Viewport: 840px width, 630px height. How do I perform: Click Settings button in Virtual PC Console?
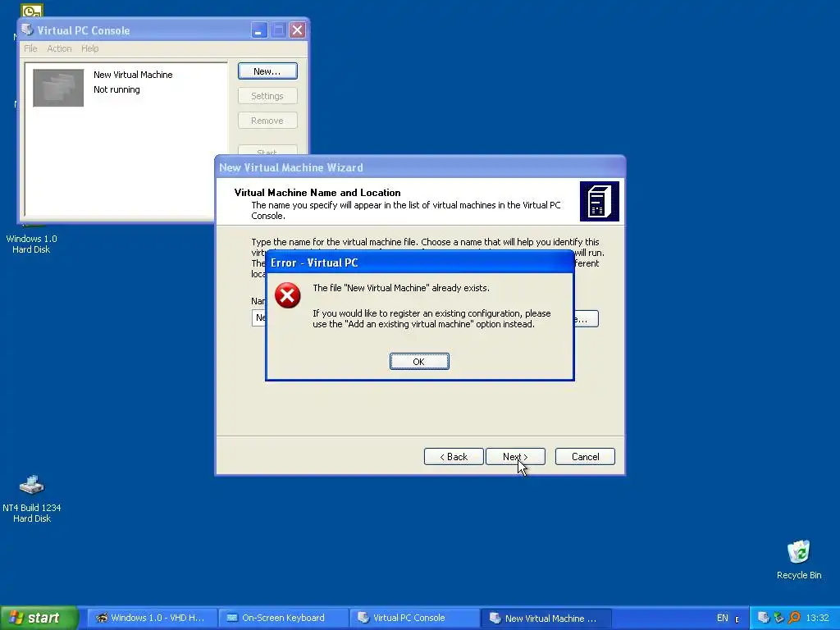[x=267, y=96]
